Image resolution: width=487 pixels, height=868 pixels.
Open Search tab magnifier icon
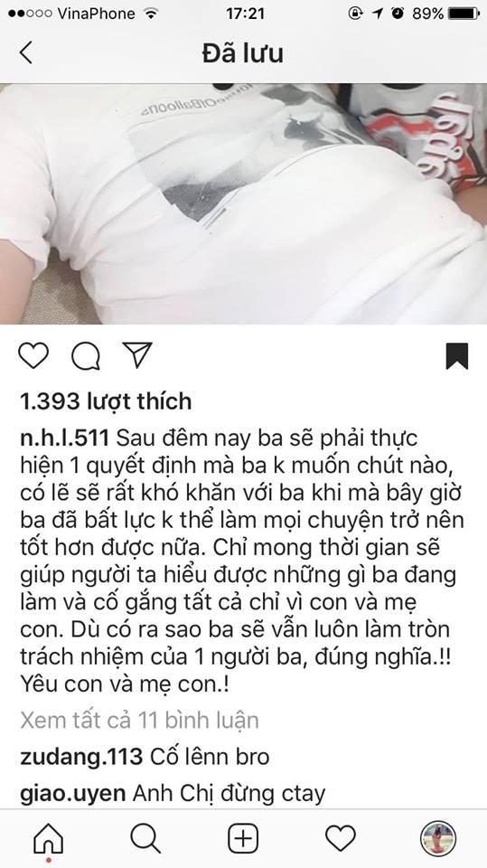(x=146, y=839)
